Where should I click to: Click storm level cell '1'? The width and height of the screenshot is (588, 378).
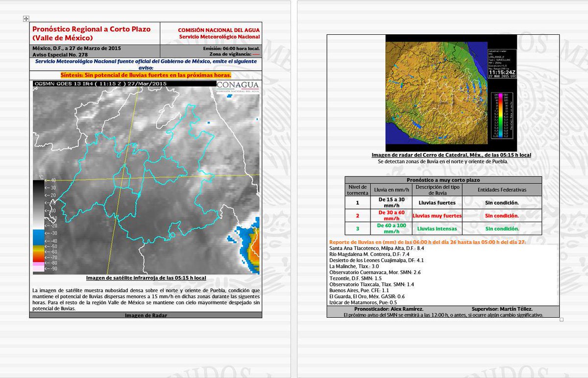[357, 202]
